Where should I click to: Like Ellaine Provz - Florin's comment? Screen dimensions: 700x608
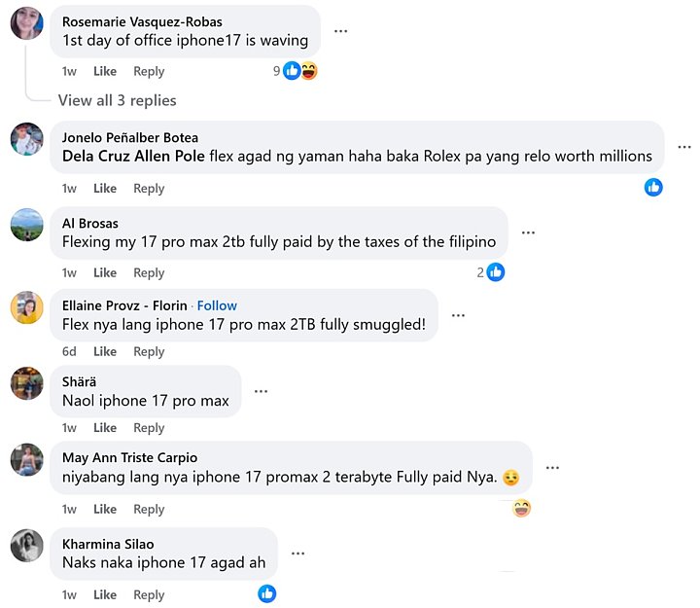(x=105, y=351)
